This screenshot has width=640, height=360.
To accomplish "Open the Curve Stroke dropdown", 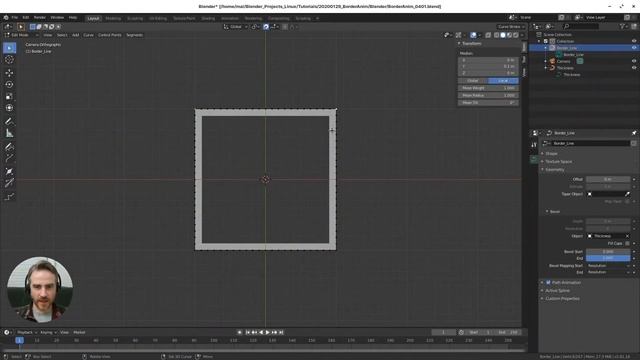I will 511,27.
